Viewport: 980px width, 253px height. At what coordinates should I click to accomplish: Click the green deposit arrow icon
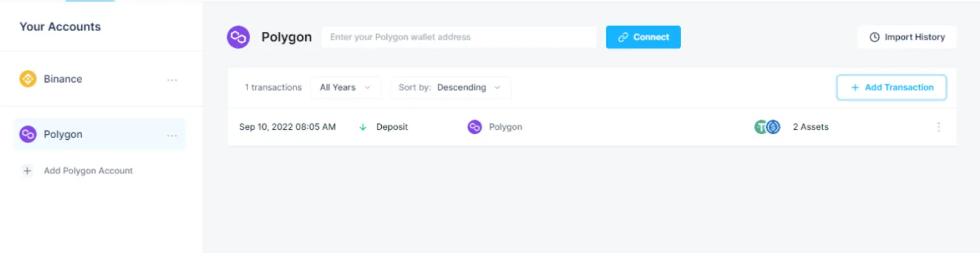363,127
